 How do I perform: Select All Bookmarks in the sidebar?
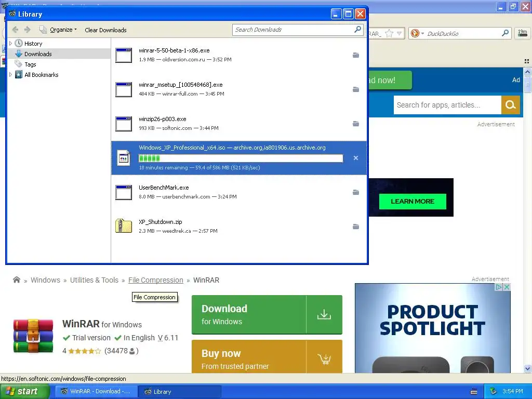click(41, 75)
